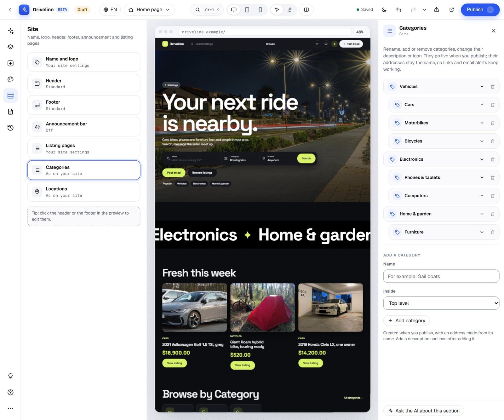
Task: Open the tips lightbulb icon
Action: click(x=10, y=376)
